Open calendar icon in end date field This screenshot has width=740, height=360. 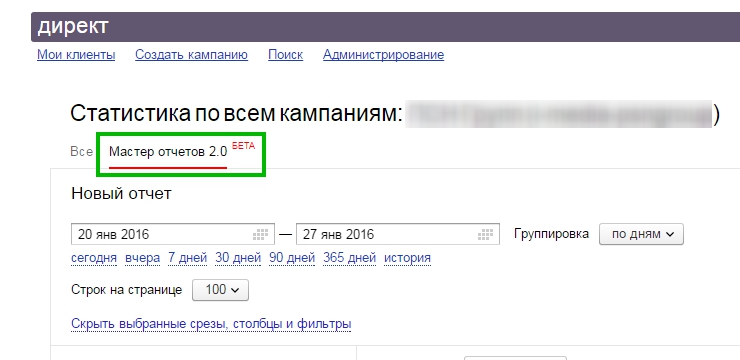pyautogui.click(x=486, y=234)
